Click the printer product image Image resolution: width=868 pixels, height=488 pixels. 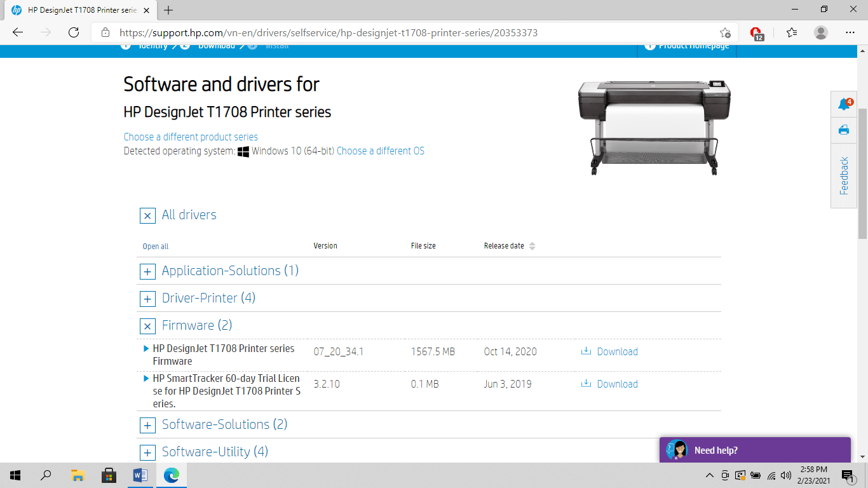pos(654,127)
